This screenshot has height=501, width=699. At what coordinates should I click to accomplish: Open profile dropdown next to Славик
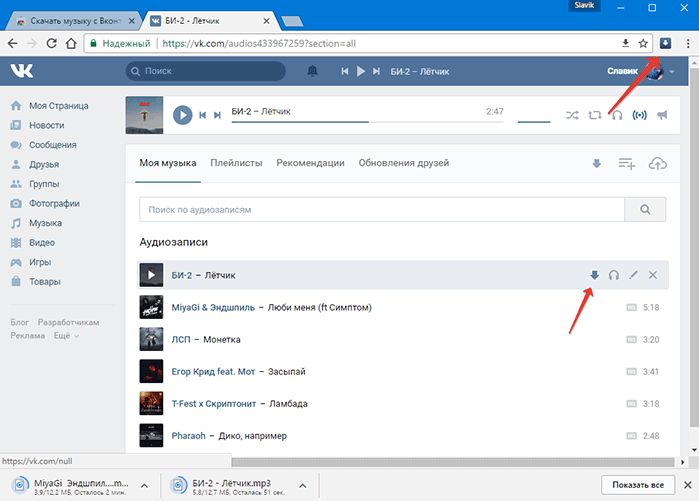point(672,71)
